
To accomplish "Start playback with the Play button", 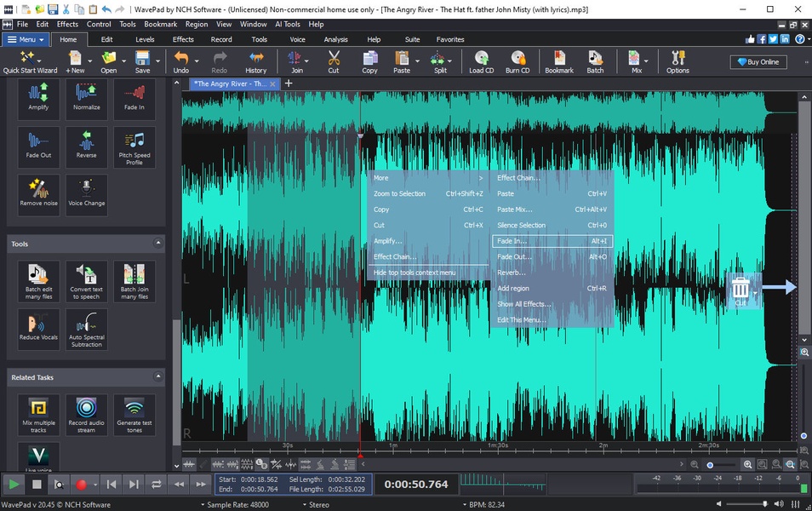I will click(x=14, y=484).
